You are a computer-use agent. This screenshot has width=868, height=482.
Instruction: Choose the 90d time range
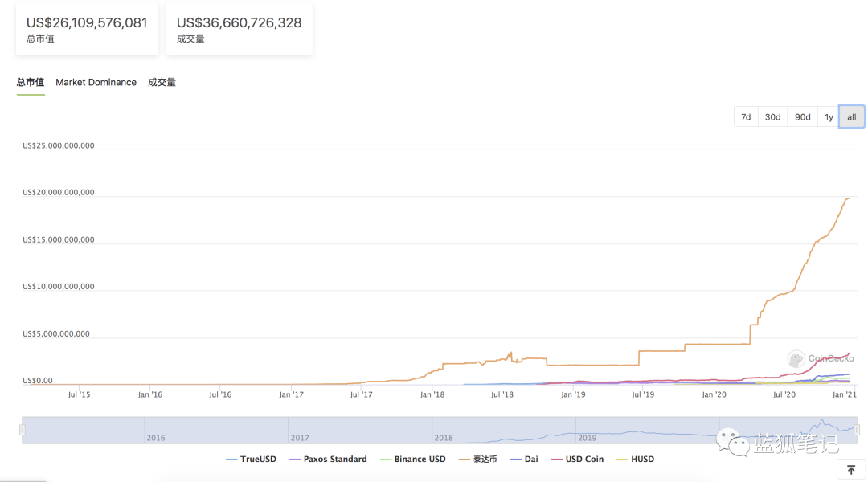click(802, 117)
